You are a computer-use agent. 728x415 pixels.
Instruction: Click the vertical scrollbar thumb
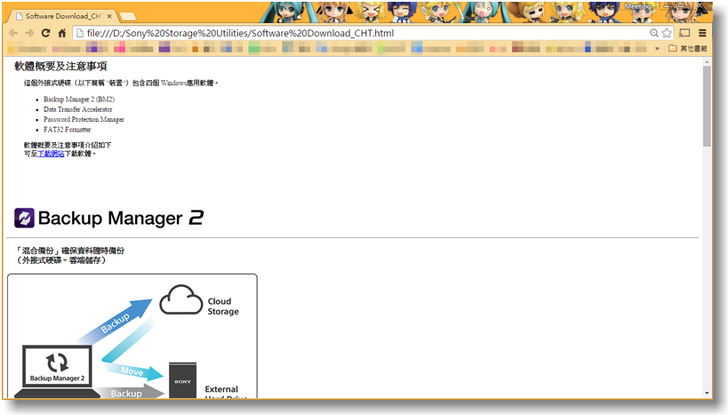tap(707, 106)
